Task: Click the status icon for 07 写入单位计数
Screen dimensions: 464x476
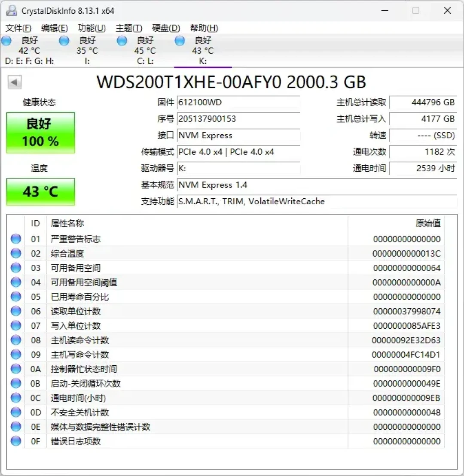Action: tap(16, 325)
